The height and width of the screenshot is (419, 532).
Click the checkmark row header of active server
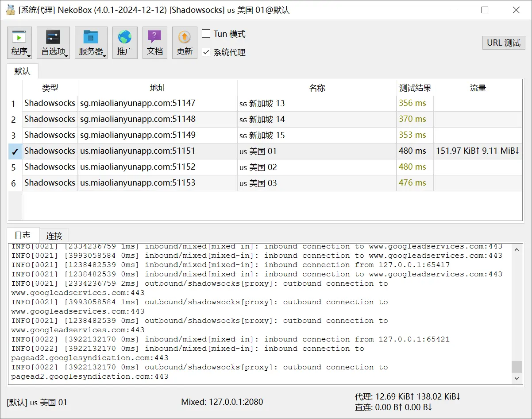[15, 151]
